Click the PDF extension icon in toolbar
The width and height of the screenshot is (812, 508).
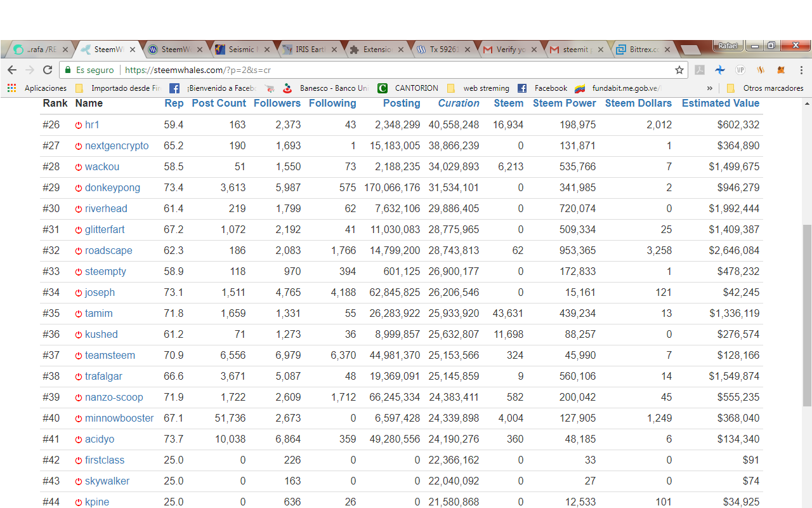pos(700,70)
